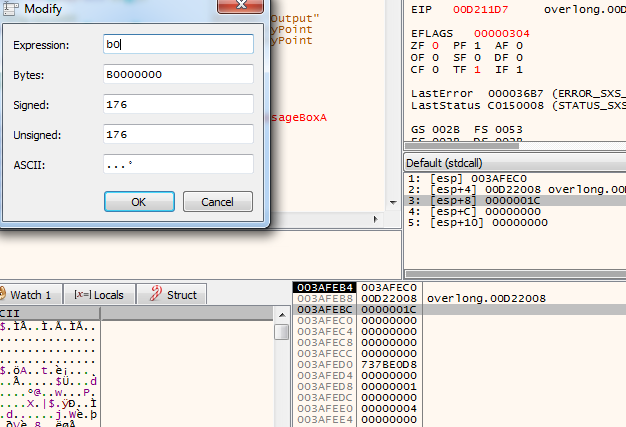Toggle the TF flag value
The width and height of the screenshot is (626, 427).
pos(477,69)
